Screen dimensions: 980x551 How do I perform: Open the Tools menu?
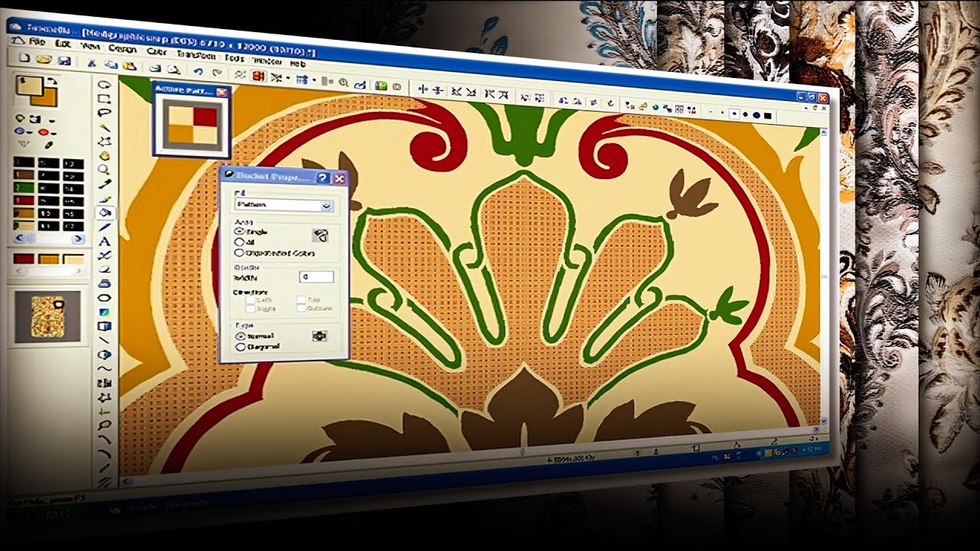(234, 57)
